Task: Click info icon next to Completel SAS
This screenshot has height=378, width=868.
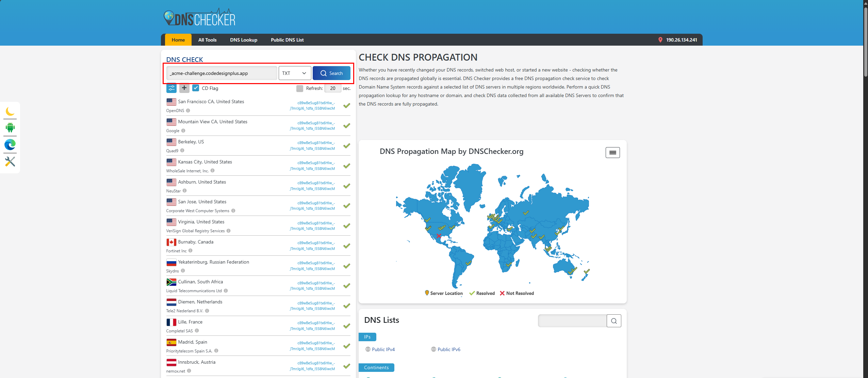Action: pyautogui.click(x=197, y=331)
